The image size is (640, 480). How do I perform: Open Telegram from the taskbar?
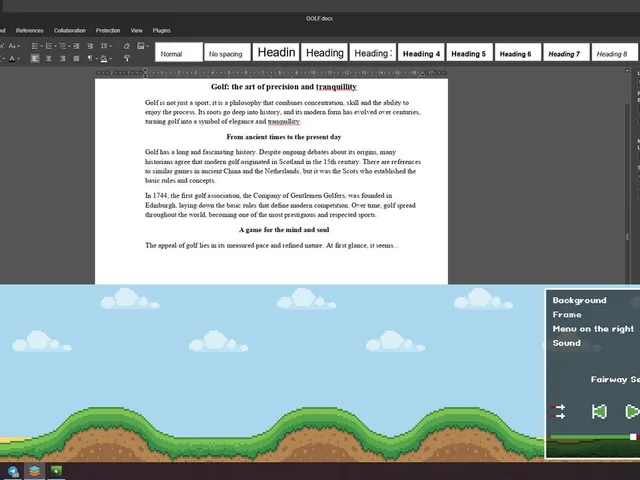(13, 471)
